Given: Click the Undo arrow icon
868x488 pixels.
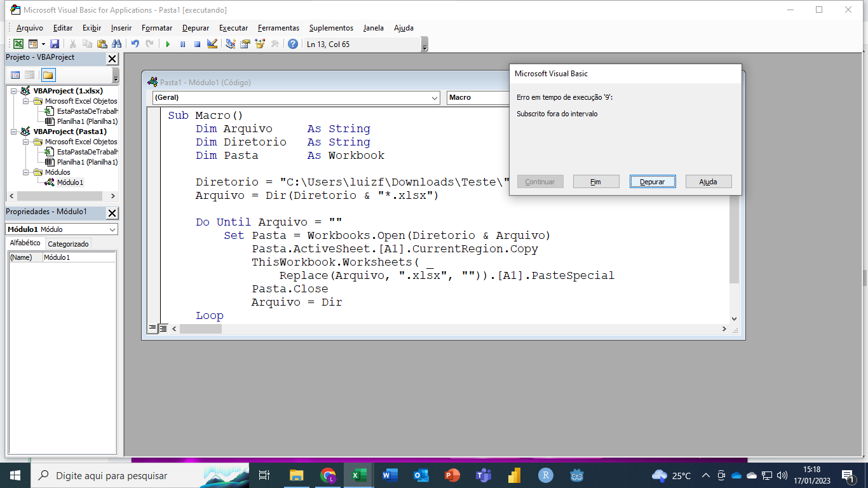Looking at the screenshot, I should point(135,44).
